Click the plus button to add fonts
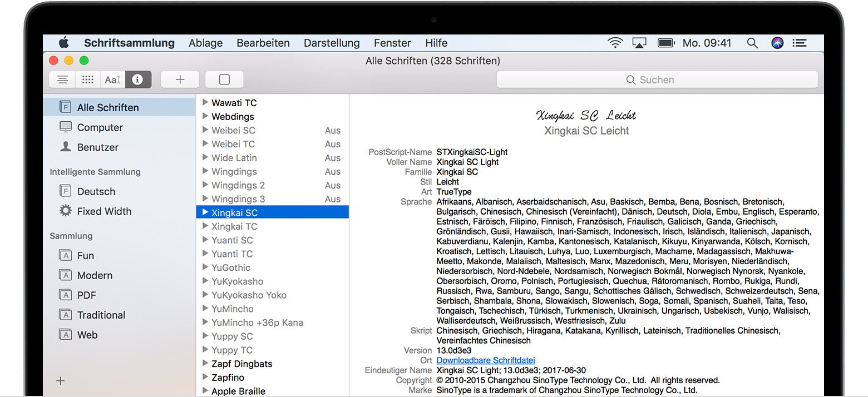The image size is (868, 397). (x=180, y=80)
